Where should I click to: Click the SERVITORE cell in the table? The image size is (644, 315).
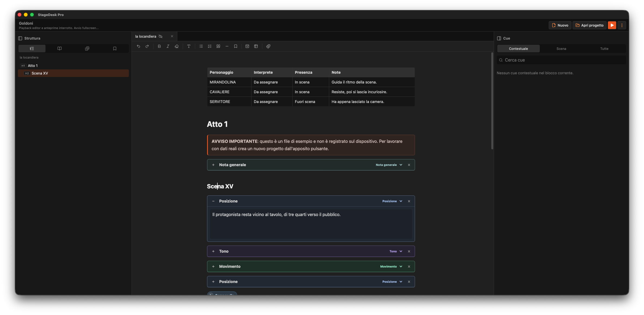[229, 102]
